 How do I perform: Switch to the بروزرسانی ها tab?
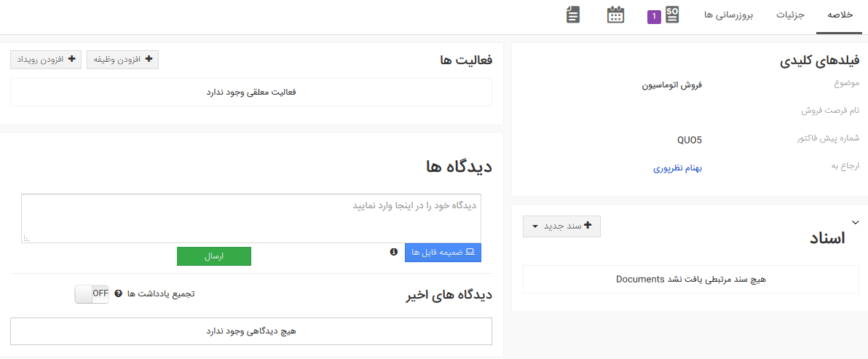point(728,15)
